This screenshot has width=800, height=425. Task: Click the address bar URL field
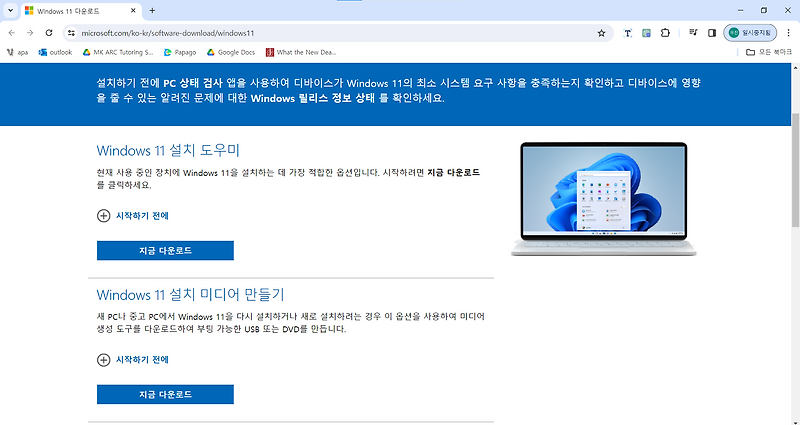(x=337, y=33)
